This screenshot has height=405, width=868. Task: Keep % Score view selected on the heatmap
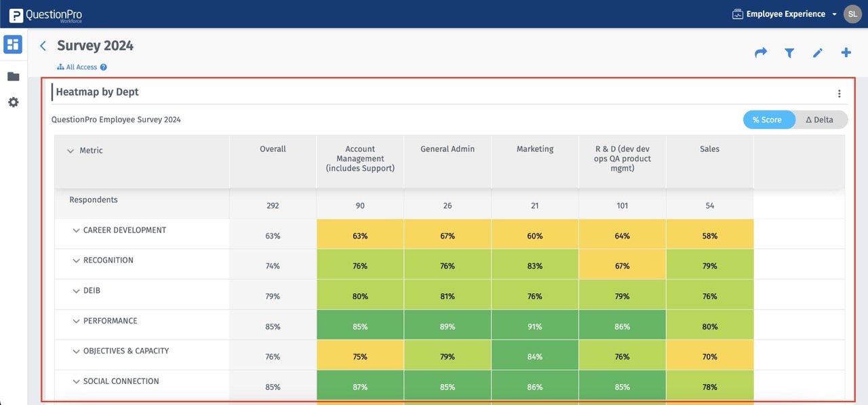(x=769, y=119)
